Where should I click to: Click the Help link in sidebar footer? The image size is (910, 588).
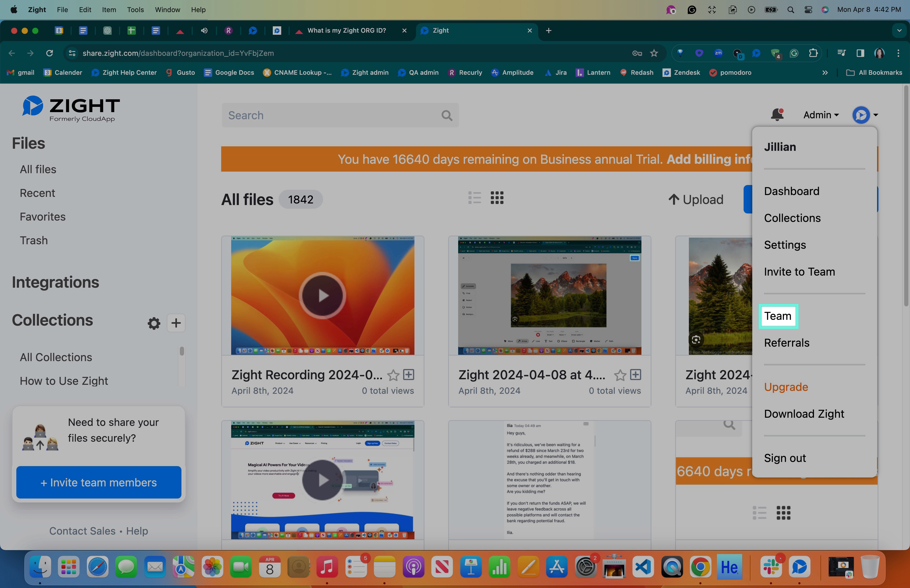coord(137,531)
